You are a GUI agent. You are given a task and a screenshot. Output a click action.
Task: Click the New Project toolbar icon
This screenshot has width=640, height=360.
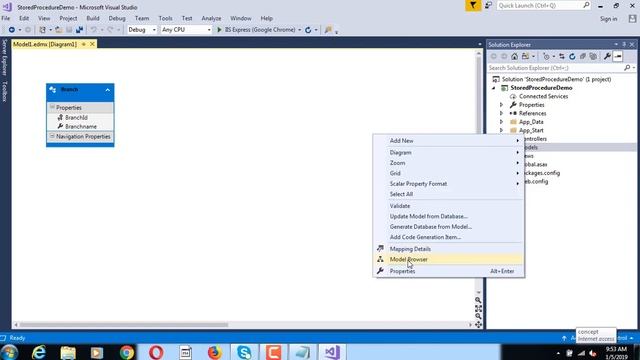pyautogui.click(x=42, y=30)
